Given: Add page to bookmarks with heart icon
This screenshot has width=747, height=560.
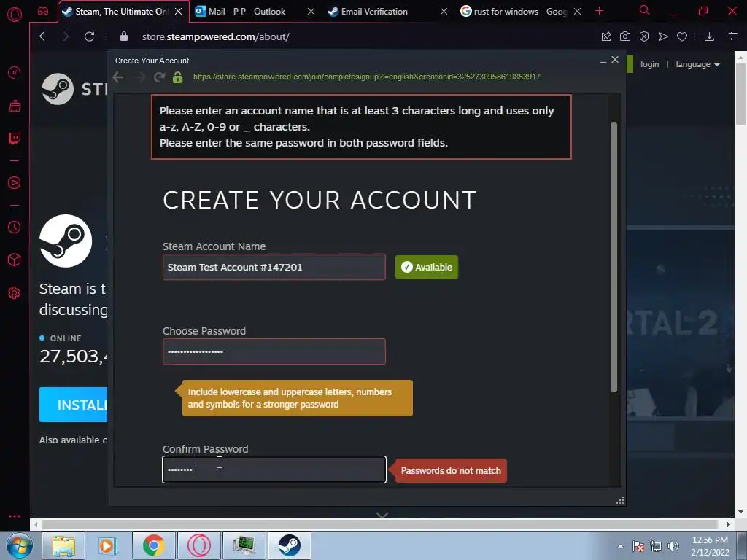Looking at the screenshot, I should [x=682, y=36].
